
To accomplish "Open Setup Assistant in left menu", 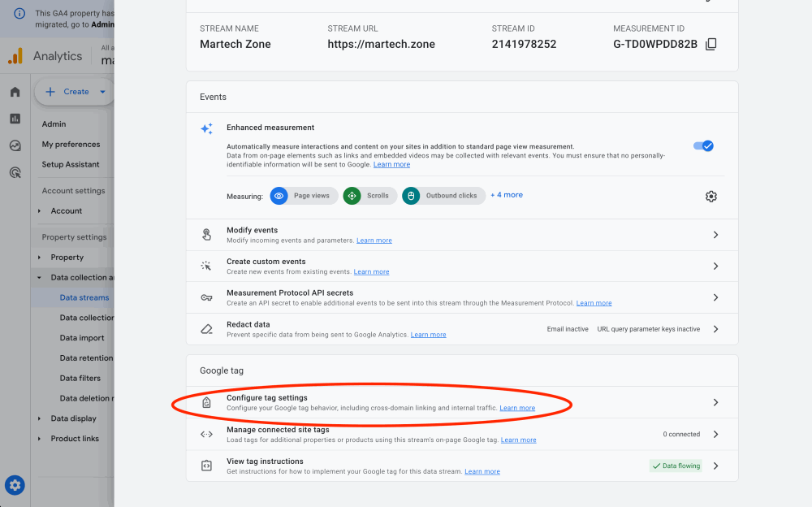I will 71,164.
